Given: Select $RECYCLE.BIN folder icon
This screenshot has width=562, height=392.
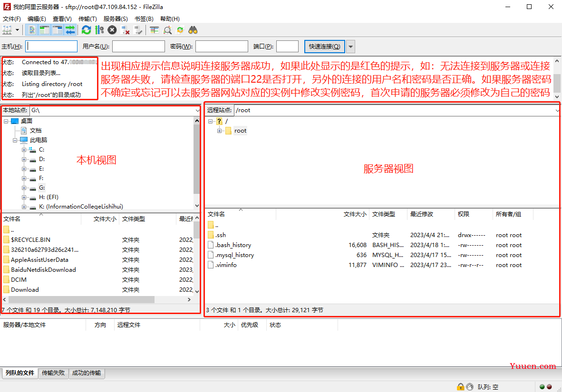Looking at the screenshot, I should pos(7,240).
